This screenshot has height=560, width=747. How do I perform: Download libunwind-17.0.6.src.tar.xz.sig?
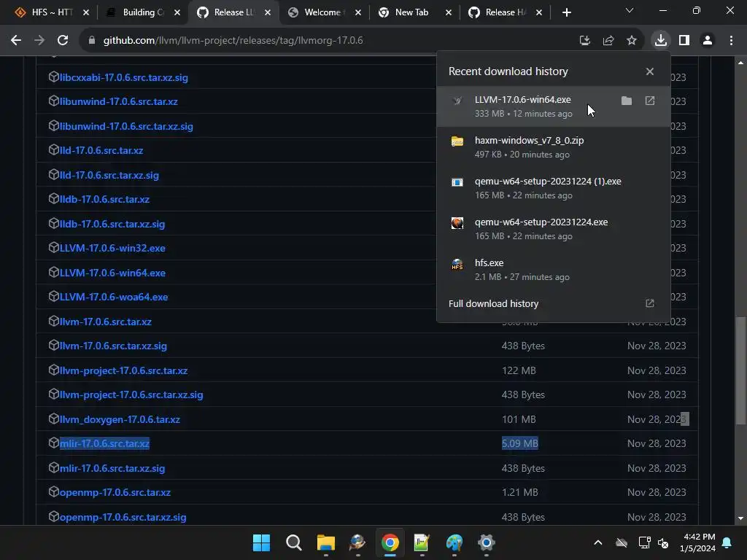pyautogui.click(x=126, y=126)
